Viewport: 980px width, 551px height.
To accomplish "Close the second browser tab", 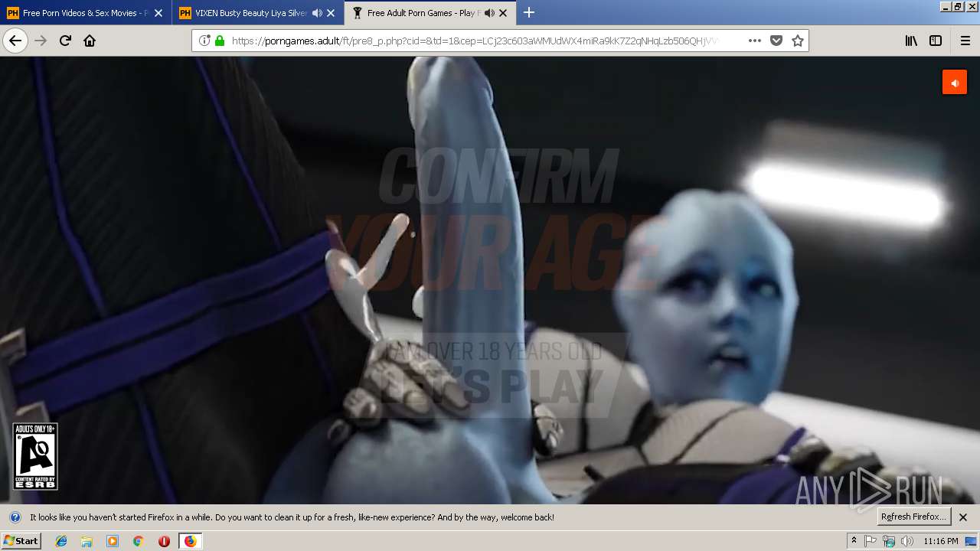I will pos(331,13).
